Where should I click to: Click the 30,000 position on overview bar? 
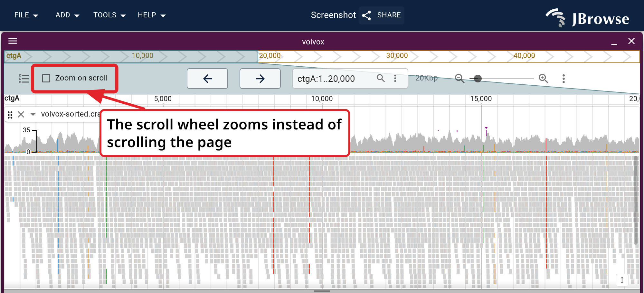pyautogui.click(x=397, y=56)
